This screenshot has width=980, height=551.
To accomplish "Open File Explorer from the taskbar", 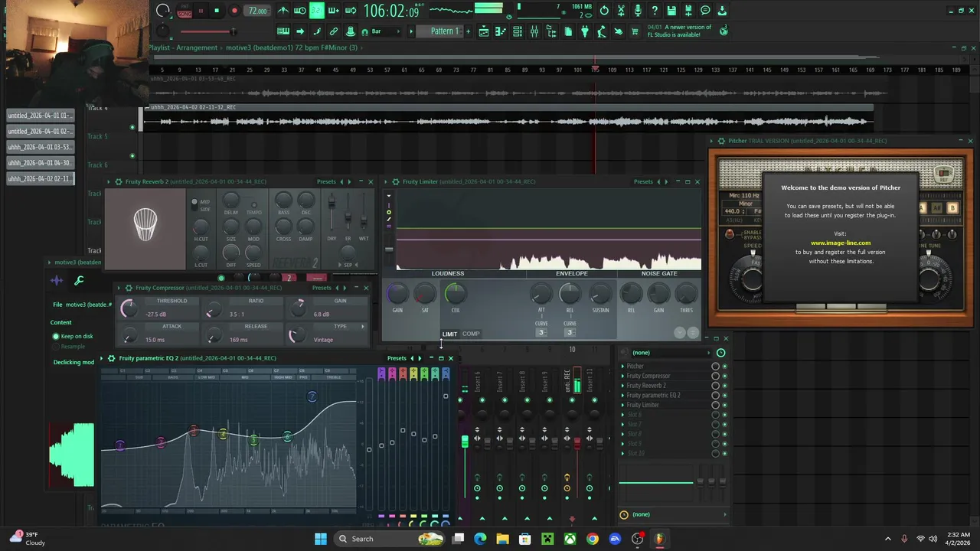I will (x=503, y=539).
